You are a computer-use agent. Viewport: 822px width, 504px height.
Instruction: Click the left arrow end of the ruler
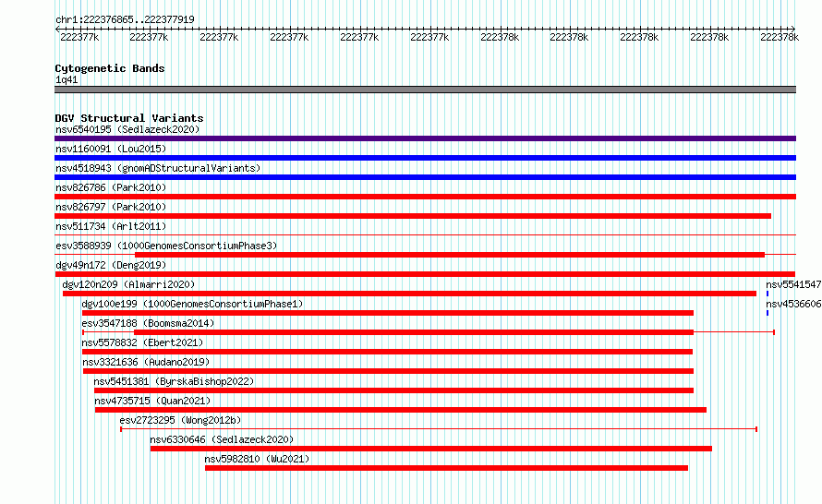click(57, 29)
